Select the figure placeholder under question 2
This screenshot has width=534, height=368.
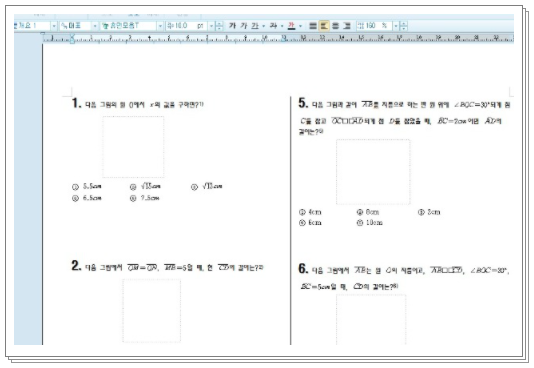pyautogui.click(x=152, y=310)
